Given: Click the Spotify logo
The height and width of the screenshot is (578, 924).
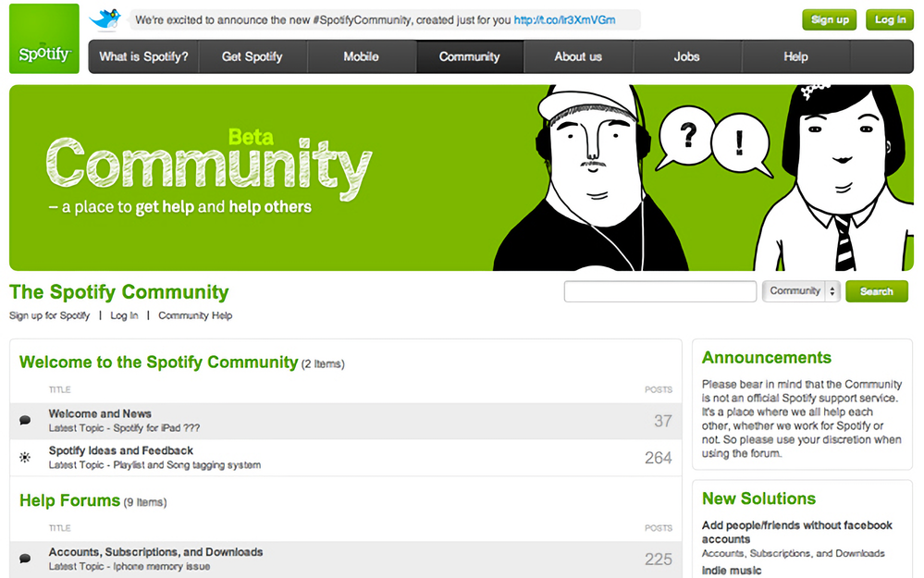Looking at the screenshot, I should pyautogui.click(x=44, y=39).
